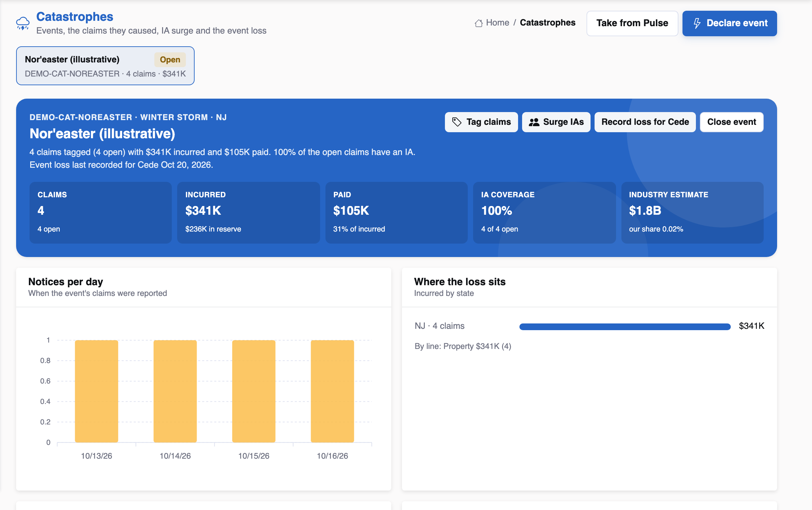The height and width of the screenshot is (510, 812).
Task: Click the PAID $105K stat card
Action: tap(396, 212)
